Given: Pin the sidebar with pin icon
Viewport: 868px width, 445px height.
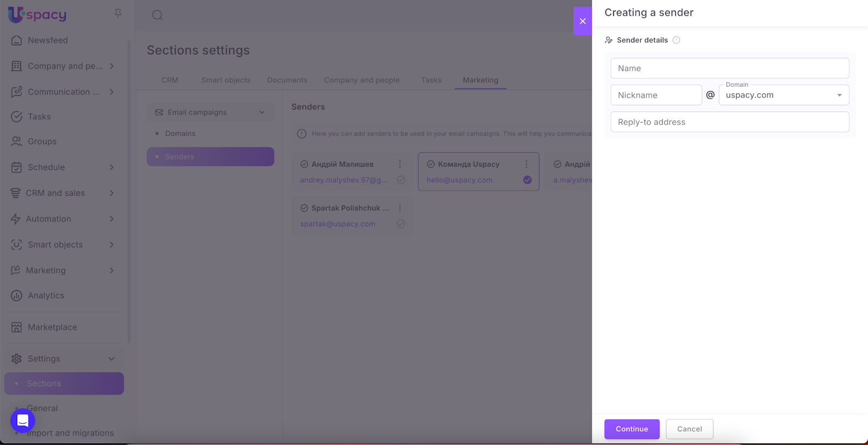Looking at the screenshot, I should [x=118, y=13].
